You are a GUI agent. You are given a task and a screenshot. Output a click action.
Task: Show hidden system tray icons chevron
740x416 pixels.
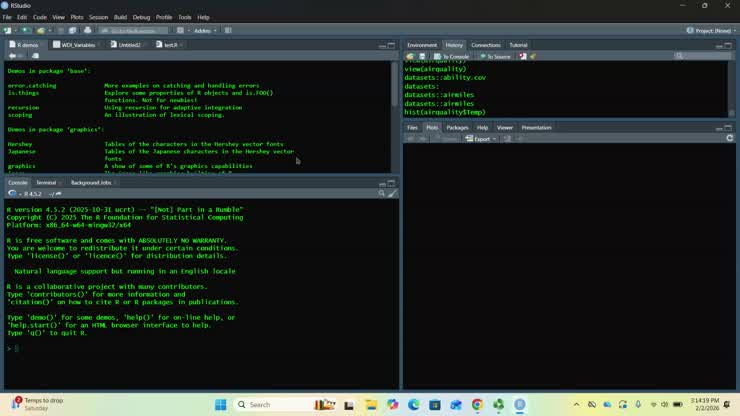576,405
